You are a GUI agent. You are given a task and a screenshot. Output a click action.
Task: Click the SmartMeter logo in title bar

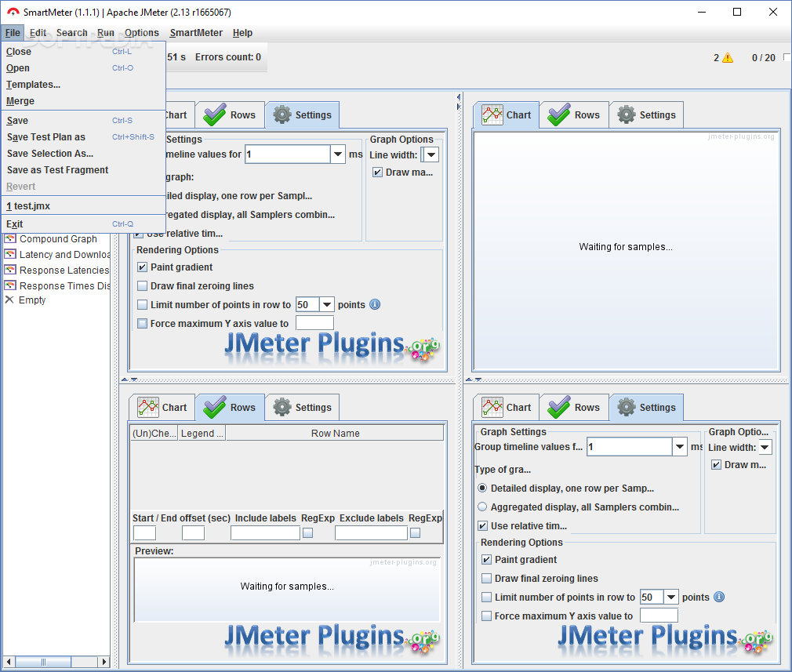click(x=13, y=12)
